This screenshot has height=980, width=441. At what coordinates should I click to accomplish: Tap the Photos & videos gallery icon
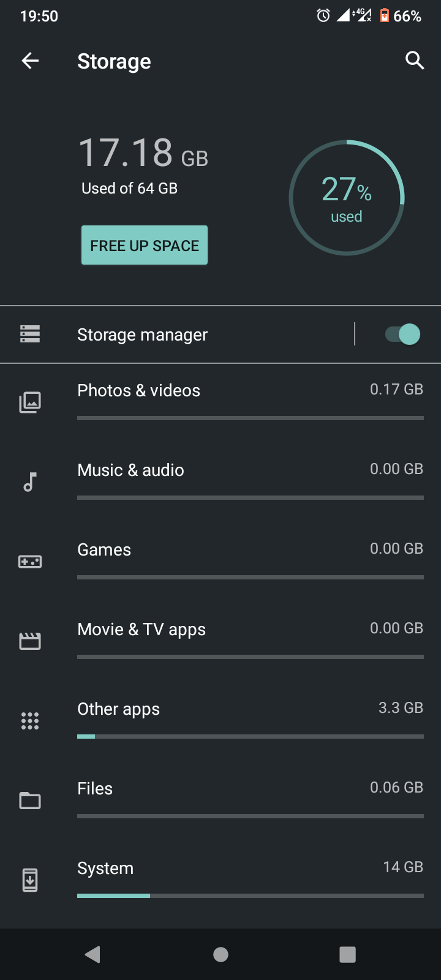pos(30,402)
